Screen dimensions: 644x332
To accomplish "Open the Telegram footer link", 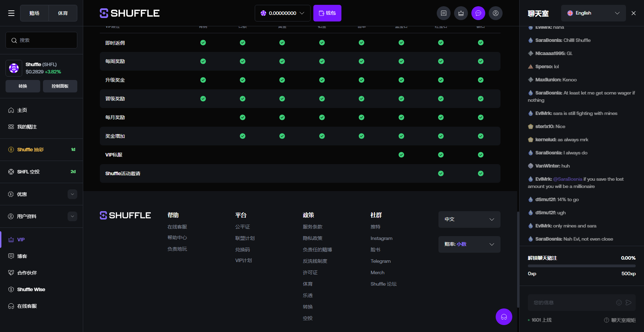I will click(x=381, y=261).
